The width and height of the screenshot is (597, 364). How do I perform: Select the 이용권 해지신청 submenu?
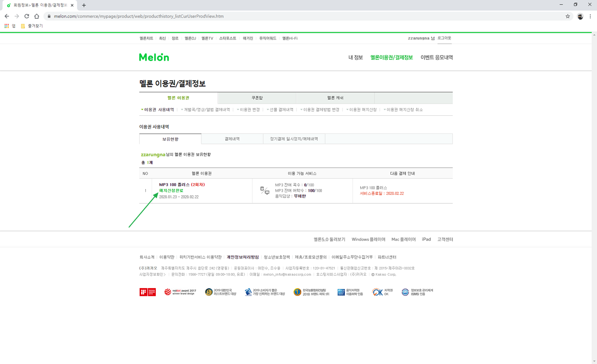363,110
